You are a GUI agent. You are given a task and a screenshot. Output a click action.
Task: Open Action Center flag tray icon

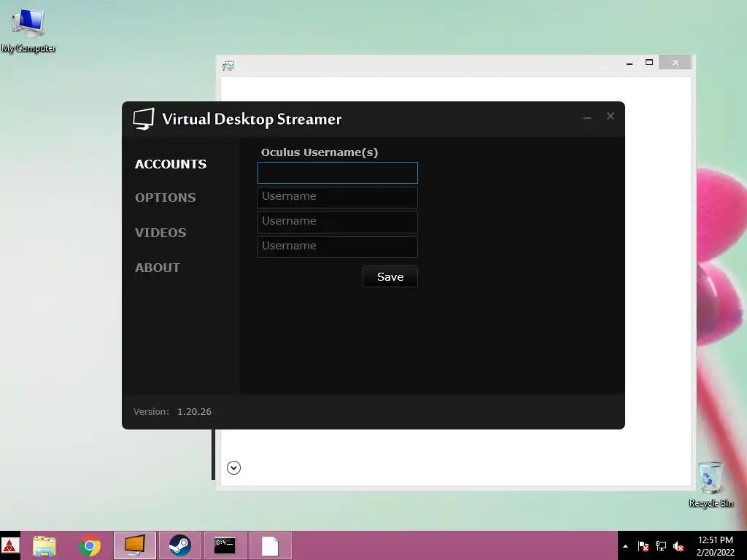tap(643, 546)
